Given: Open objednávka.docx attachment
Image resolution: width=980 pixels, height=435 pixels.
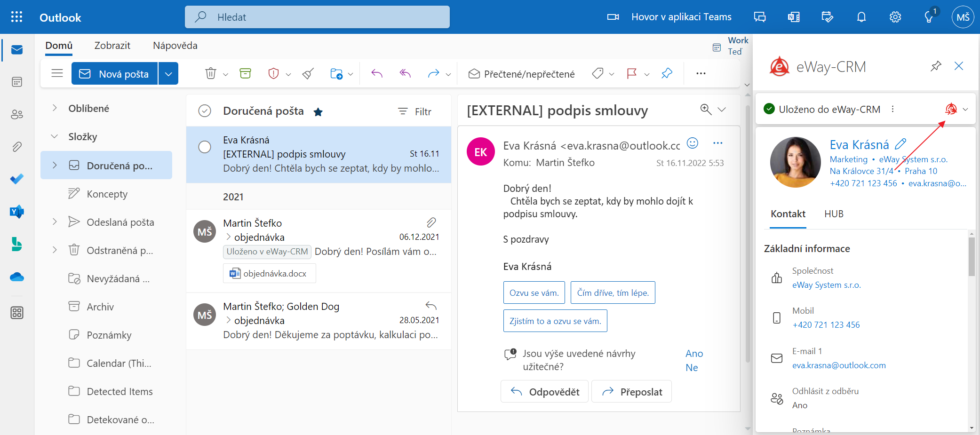Looking at the screenshot, I should click(x=269, y=273).
